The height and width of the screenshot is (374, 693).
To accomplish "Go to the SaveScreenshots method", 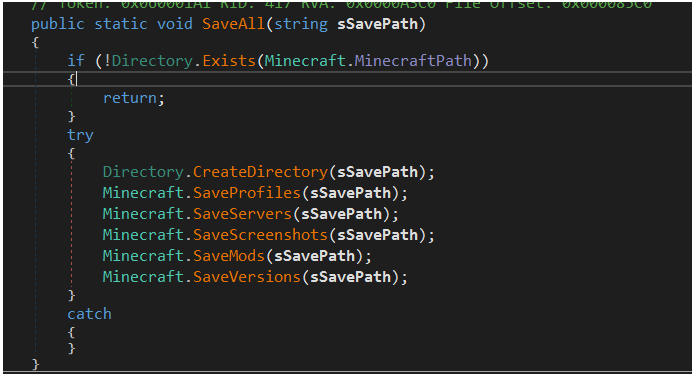I will 260,234.
